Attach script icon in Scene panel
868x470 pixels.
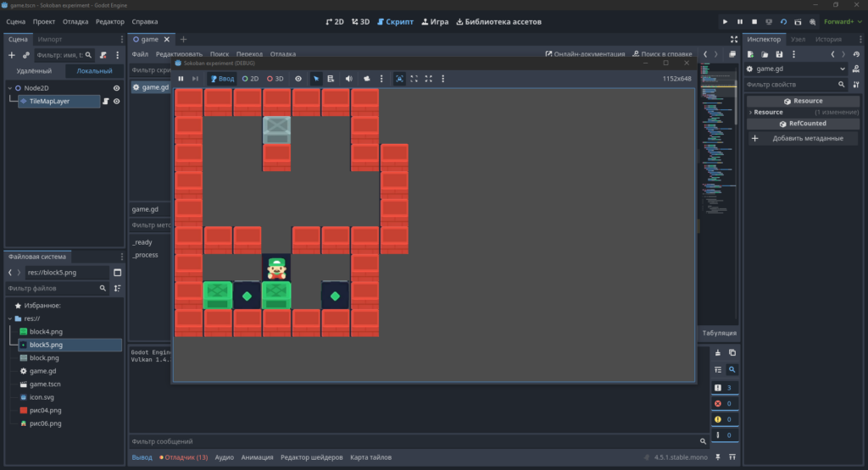click(x=103, y=55)
